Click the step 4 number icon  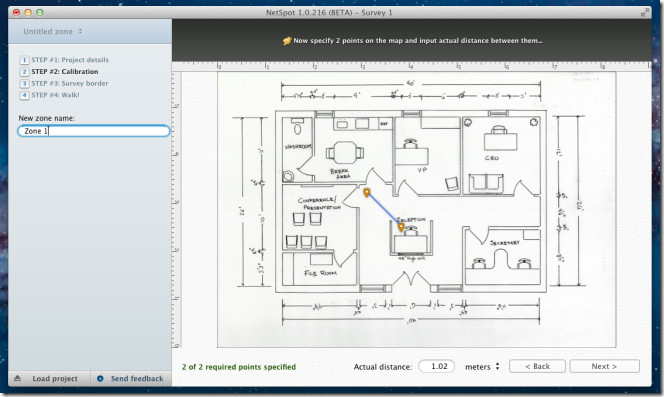(x=25, y=95)
